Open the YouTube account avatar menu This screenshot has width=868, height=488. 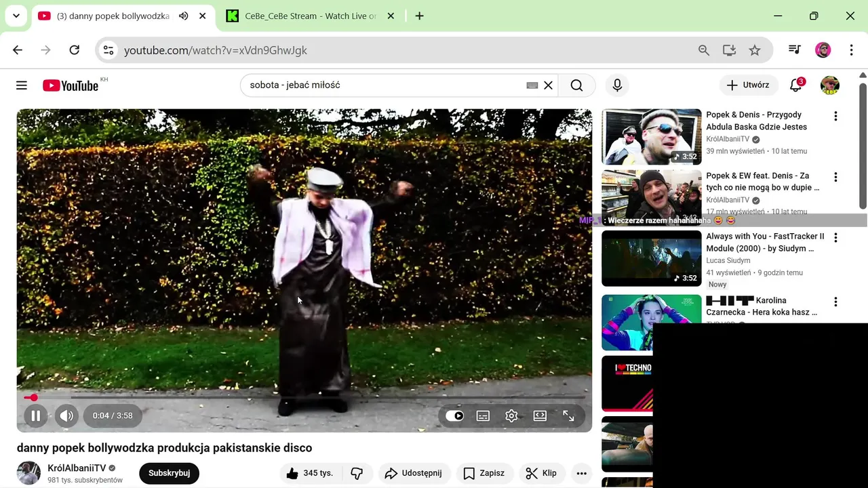pyautogui.click(x=830, y=85)
